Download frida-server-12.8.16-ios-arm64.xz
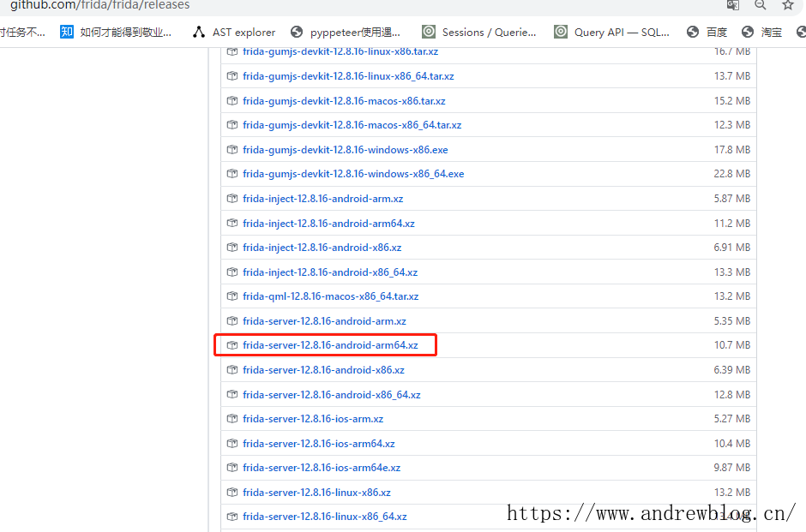Screen dimensions: 806x532 [x=319, y=443]
